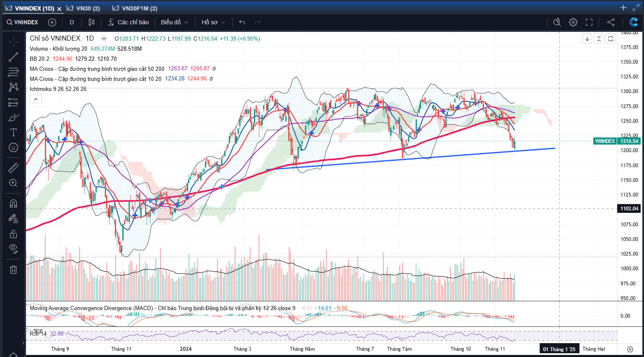
Task: Select the brush drawing tool
Action: [x=13, y=117]
